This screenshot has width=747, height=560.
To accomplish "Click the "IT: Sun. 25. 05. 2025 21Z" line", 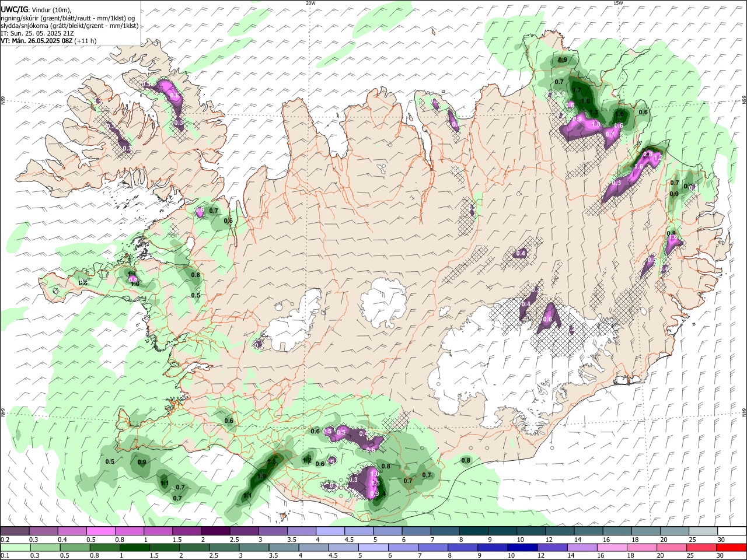I will tap(37, 33).
